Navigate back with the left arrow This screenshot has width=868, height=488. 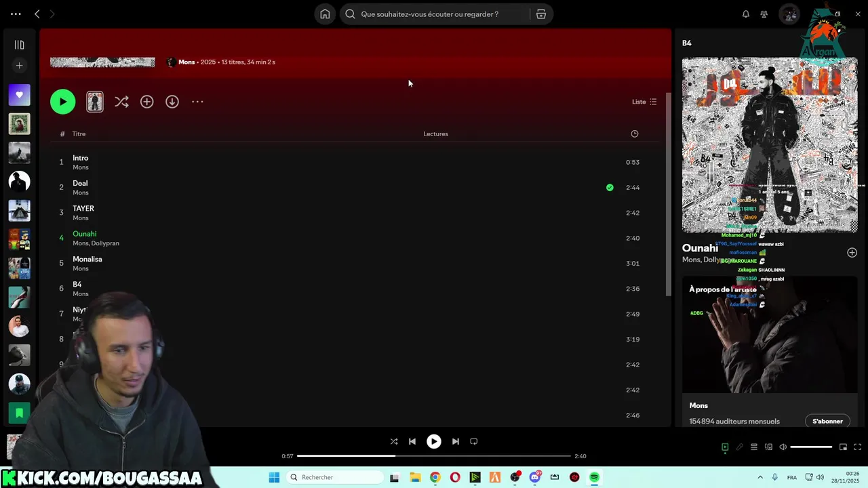coord(37,14)
